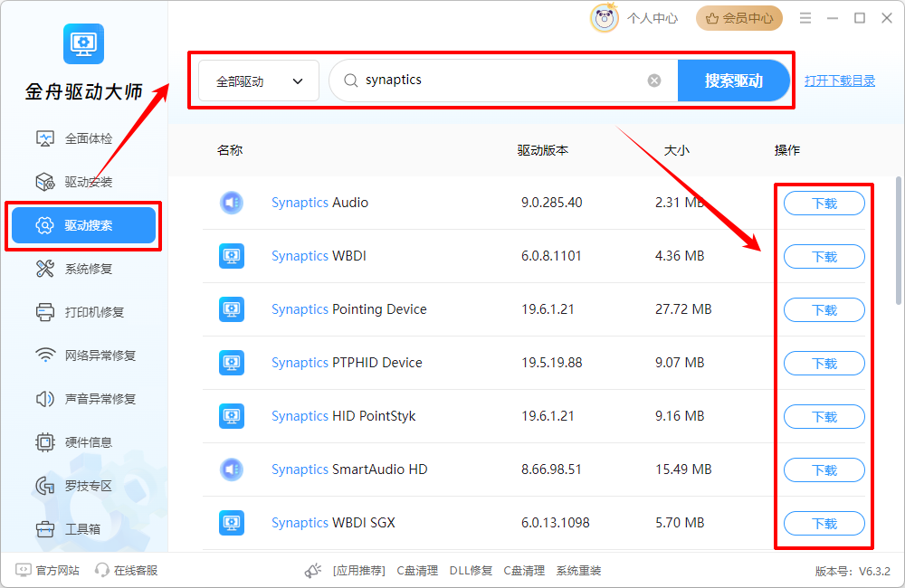Open 个人中心

click(x=653, y=18)
